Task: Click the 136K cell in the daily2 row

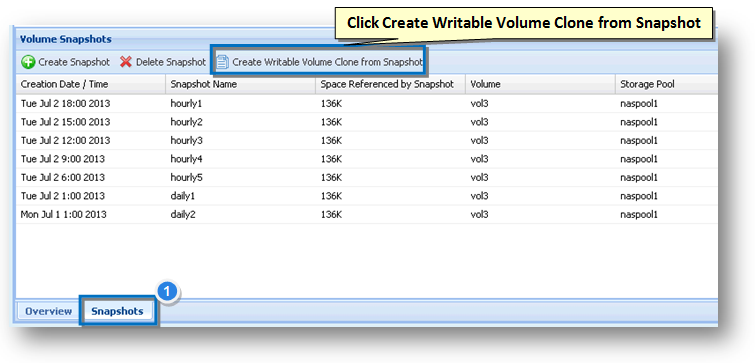Action: (x=391, y=215)
